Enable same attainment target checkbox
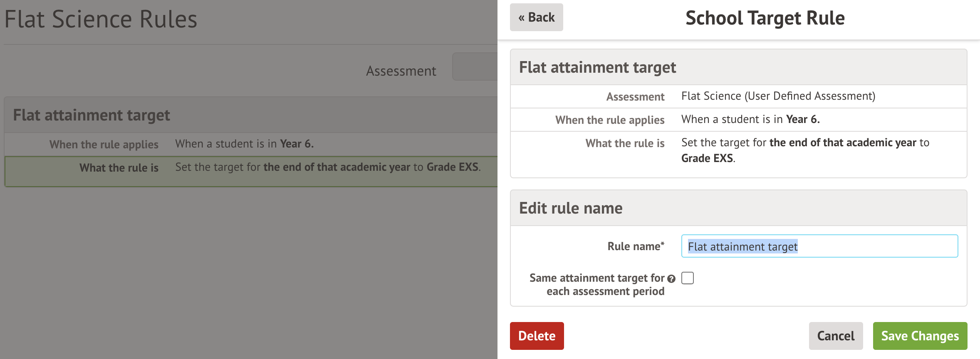The height and width of the screenshot is (359, 980). tap(688, 278)
